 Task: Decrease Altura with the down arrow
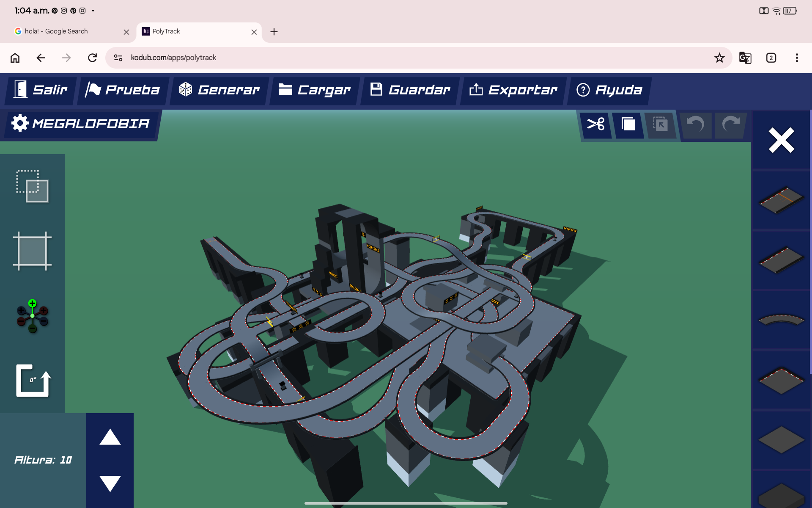coord(110,483)
